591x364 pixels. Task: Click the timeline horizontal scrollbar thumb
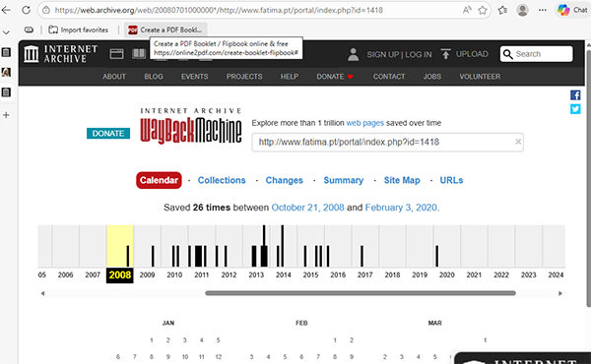coord(361,293)
